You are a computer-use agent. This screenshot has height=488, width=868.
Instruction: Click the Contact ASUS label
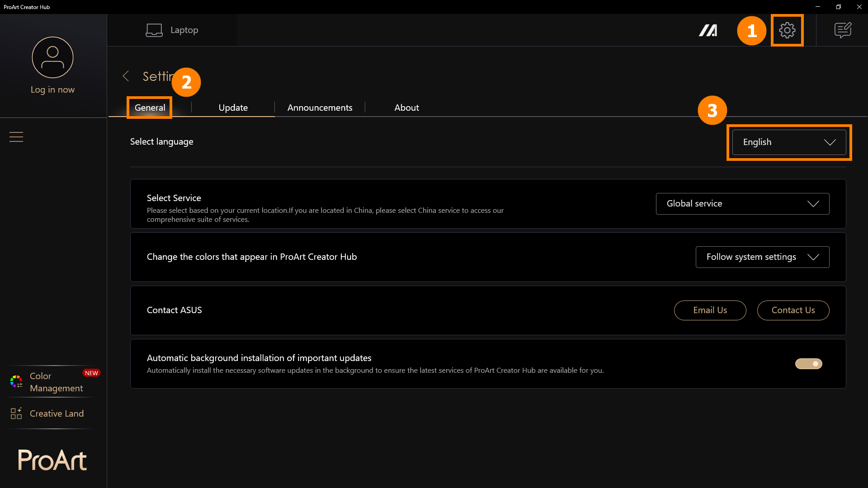(174, 310)
